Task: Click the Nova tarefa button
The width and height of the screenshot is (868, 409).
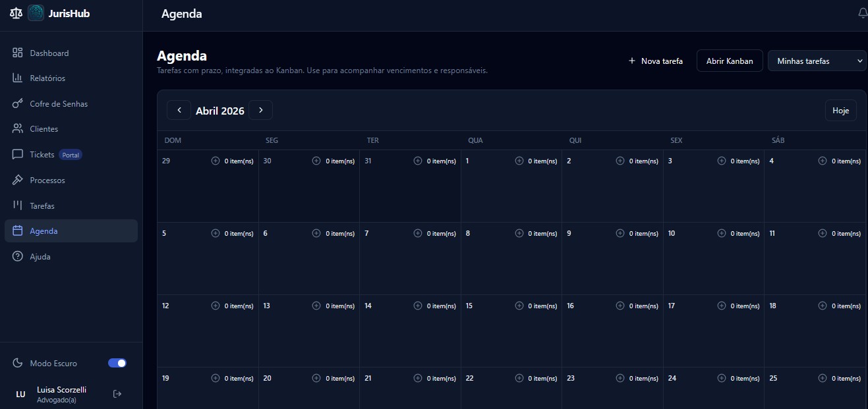Action: coord(656,61)
